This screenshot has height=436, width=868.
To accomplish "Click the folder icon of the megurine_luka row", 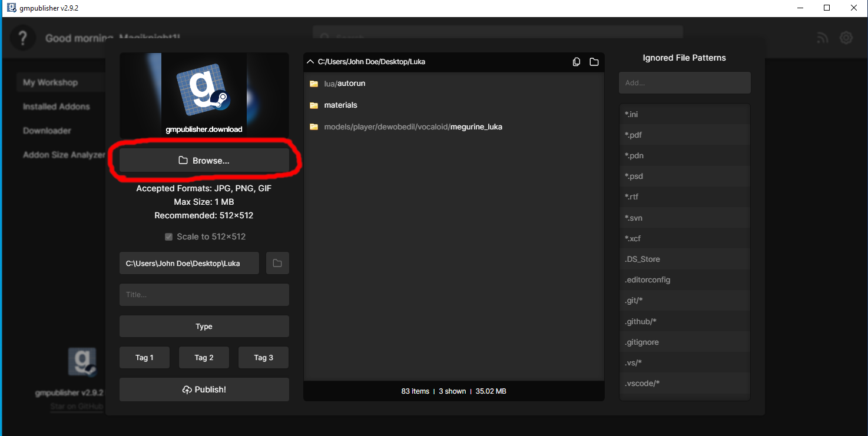I will [x=314, y=127].
